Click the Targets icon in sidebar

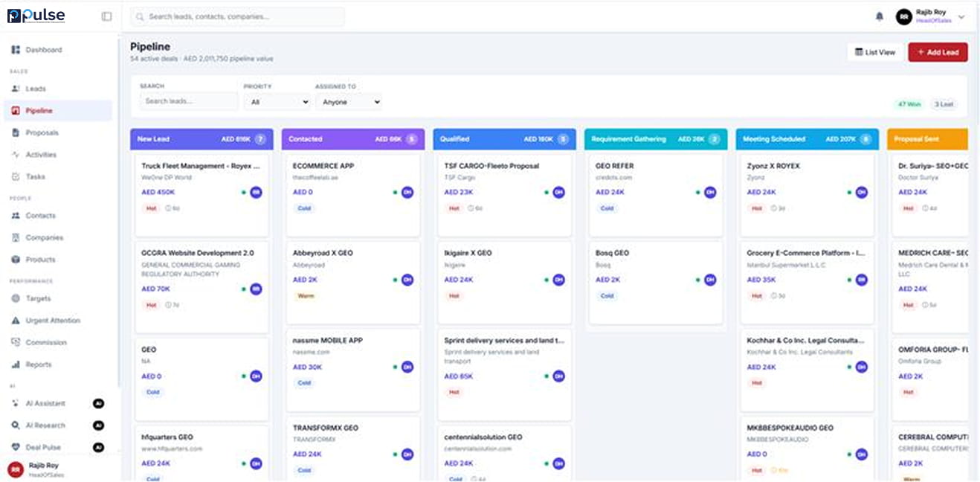click(x=16, y=298)
